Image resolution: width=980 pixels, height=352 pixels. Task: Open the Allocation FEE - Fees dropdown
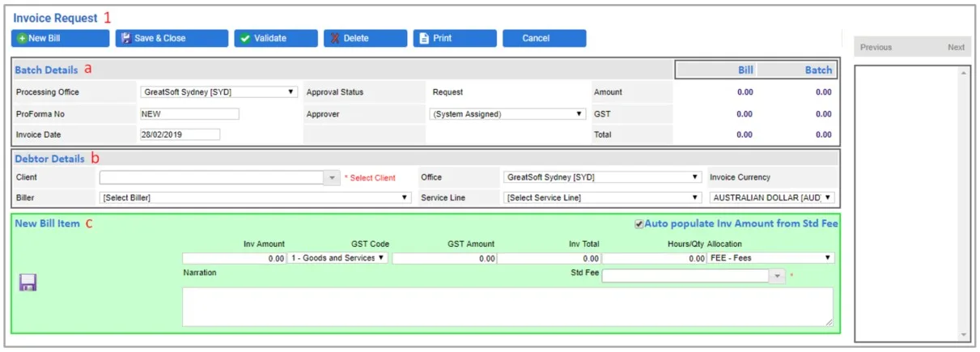tap(770, 258)
